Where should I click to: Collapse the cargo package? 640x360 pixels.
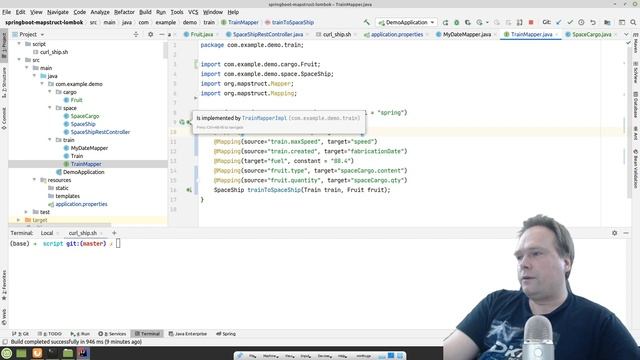click(50, 92)
